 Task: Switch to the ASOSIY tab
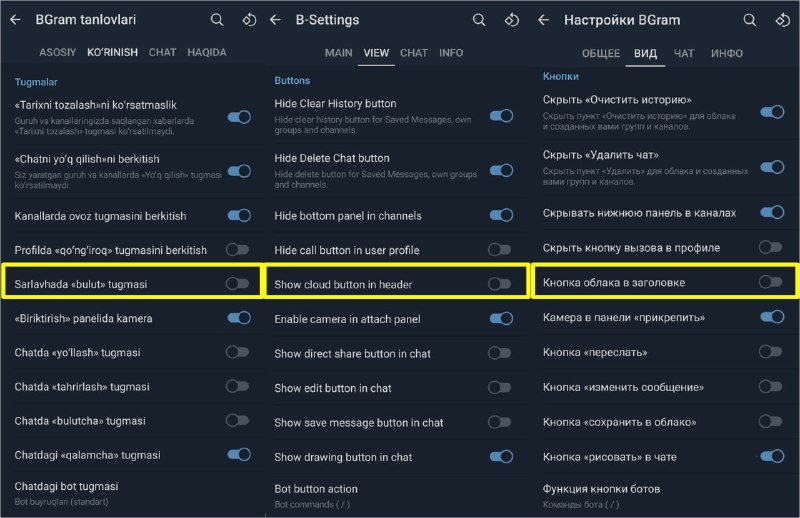click(x=58, y=53)
